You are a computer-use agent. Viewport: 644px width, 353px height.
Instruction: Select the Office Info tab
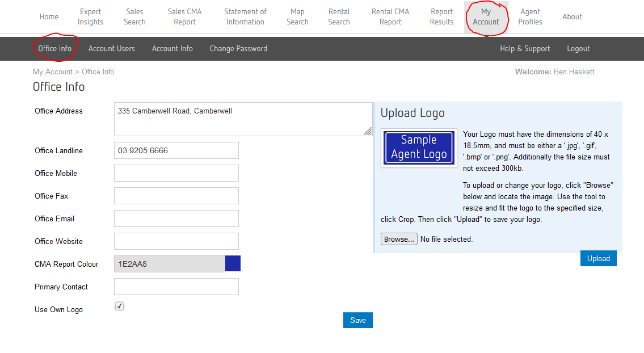click(55, 49)
